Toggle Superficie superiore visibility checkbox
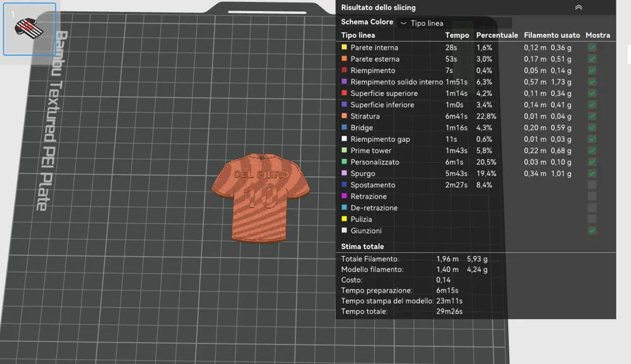Viewport: 631px width, 364px height. [592, 93]
